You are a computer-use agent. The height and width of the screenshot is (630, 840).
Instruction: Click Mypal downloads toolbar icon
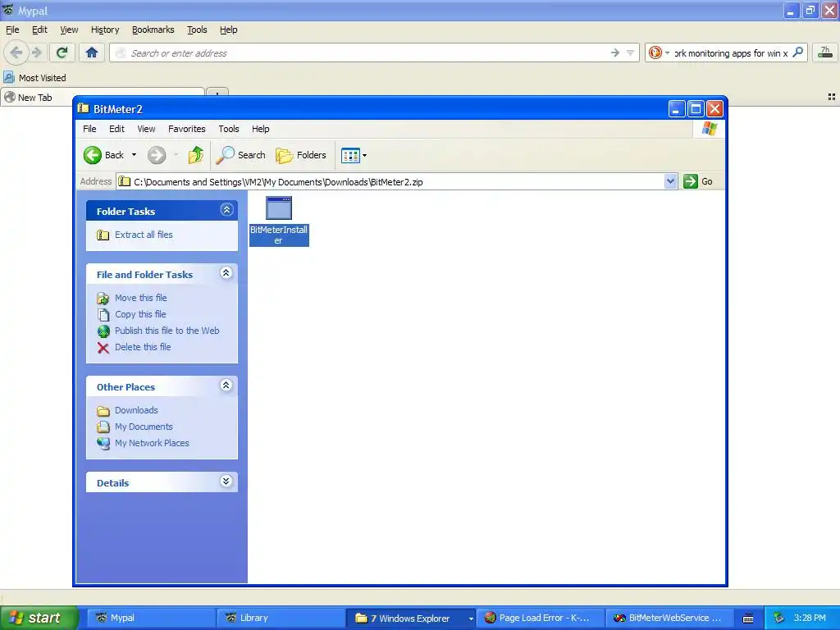click(x=825, y=52)
